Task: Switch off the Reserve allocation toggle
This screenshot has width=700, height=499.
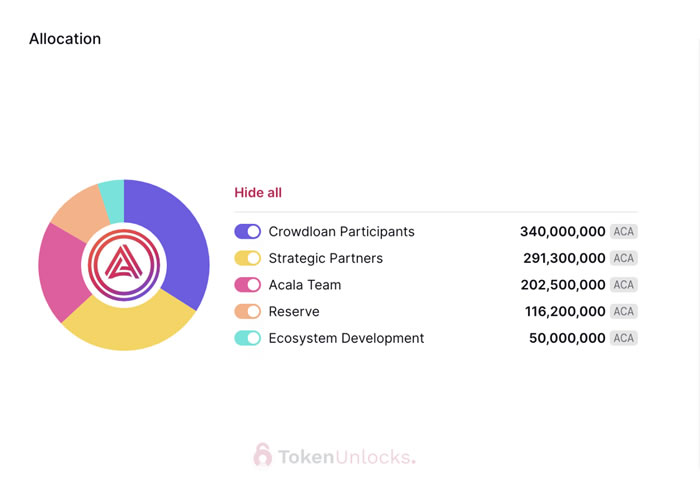Action: (x=247, y=312)
